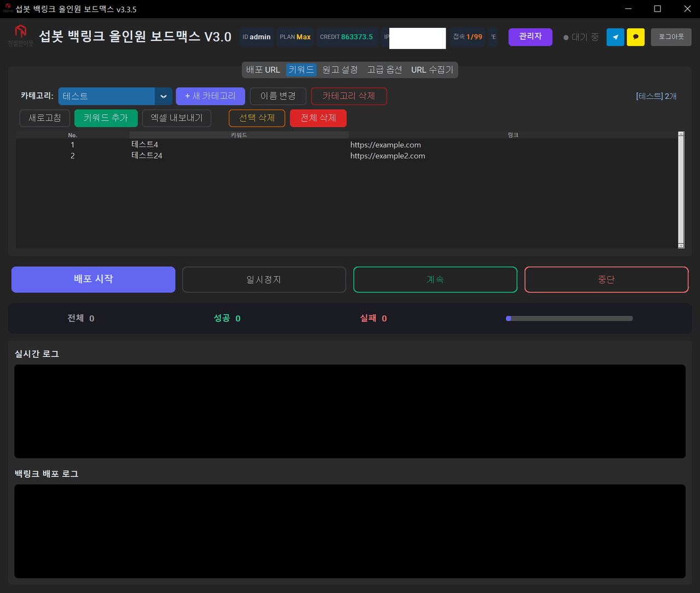Start distribution with 배포 시작 button

pos(94,279)
